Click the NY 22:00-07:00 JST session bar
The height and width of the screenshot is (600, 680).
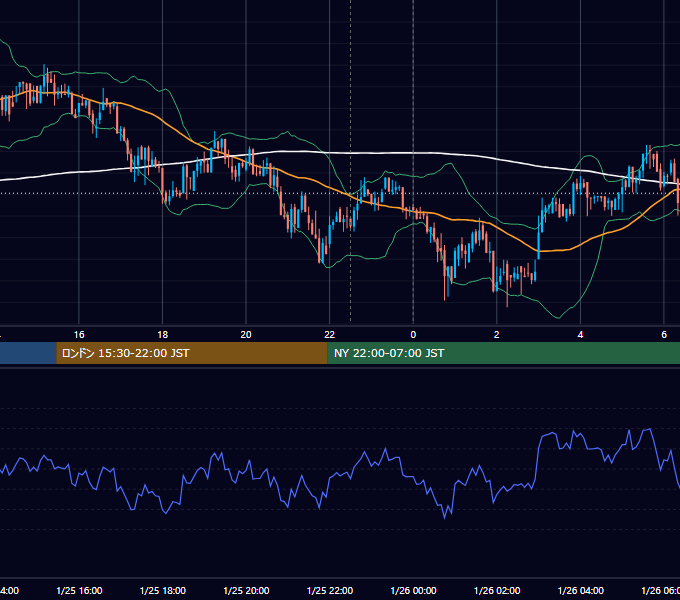pyautogui.click(x=503, y=353)
